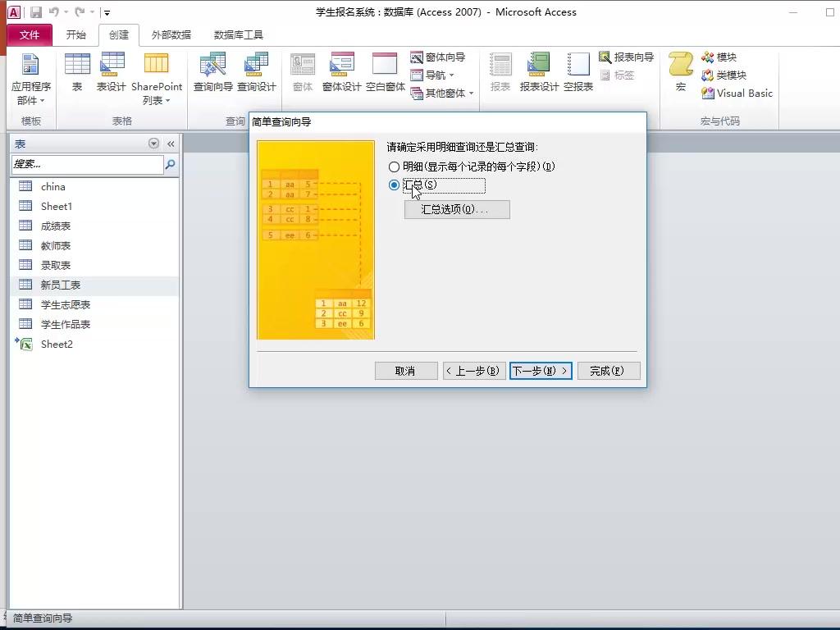
Task: Continue with 下一步 button
Action: point(541,371)
